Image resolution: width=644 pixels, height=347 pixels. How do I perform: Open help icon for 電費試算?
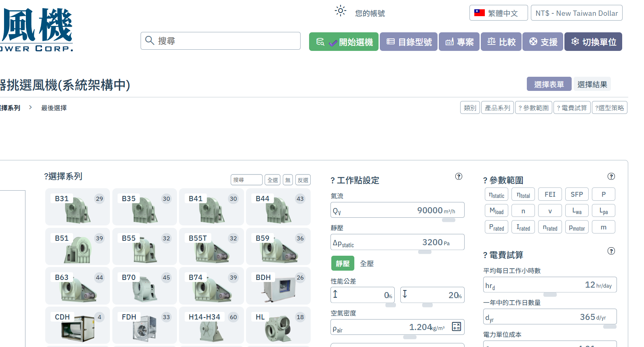point(611,251)
